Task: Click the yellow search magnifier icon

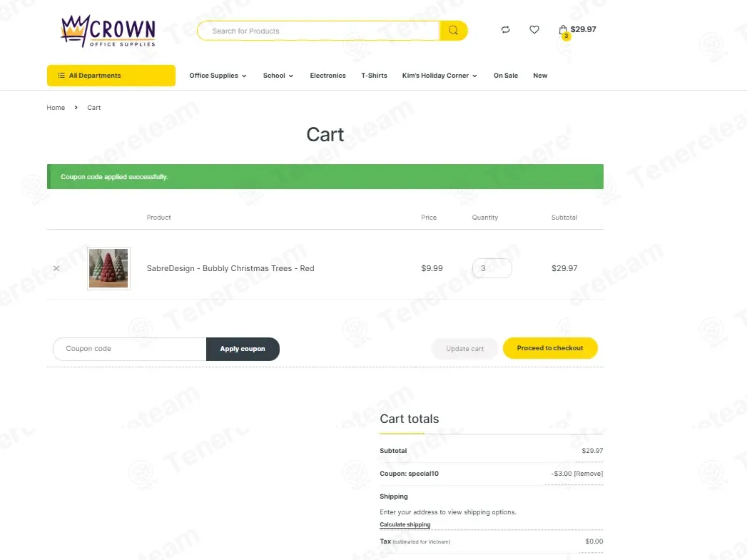Action: (x=453, y=31)
